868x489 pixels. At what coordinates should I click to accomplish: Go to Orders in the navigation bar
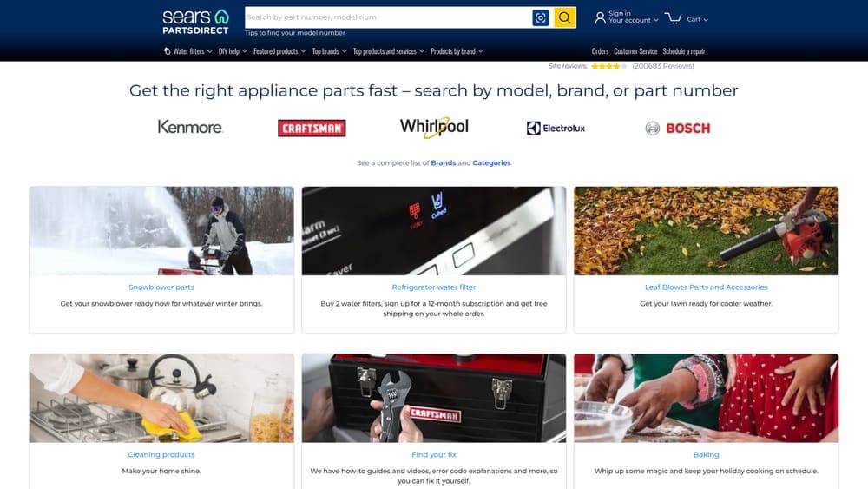pyautogui.click(x=600, y=51)
